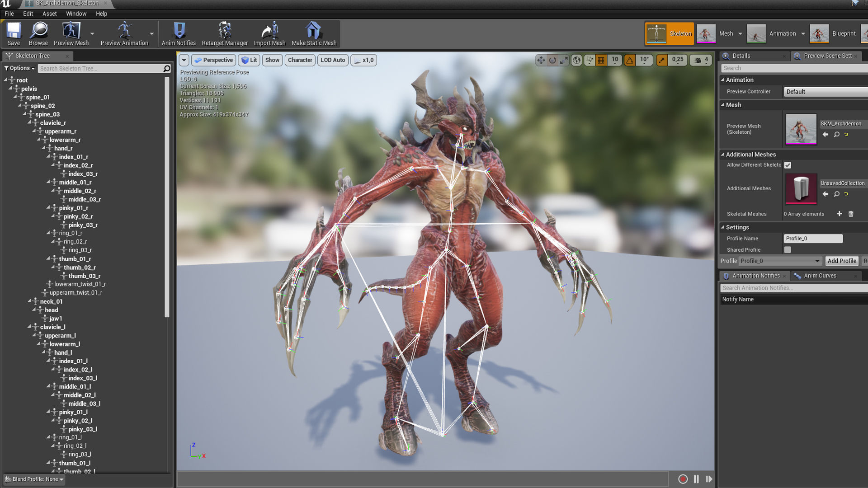Viewport: 868px width, 488px height.
Task: Open the Anim Notifies tool
Action: [x=179, y=34]
